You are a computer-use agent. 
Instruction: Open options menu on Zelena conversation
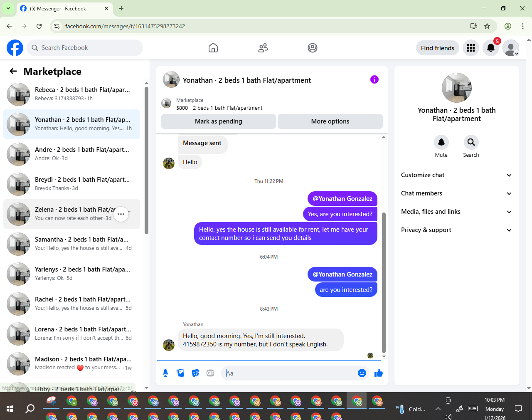pos(121,214)
